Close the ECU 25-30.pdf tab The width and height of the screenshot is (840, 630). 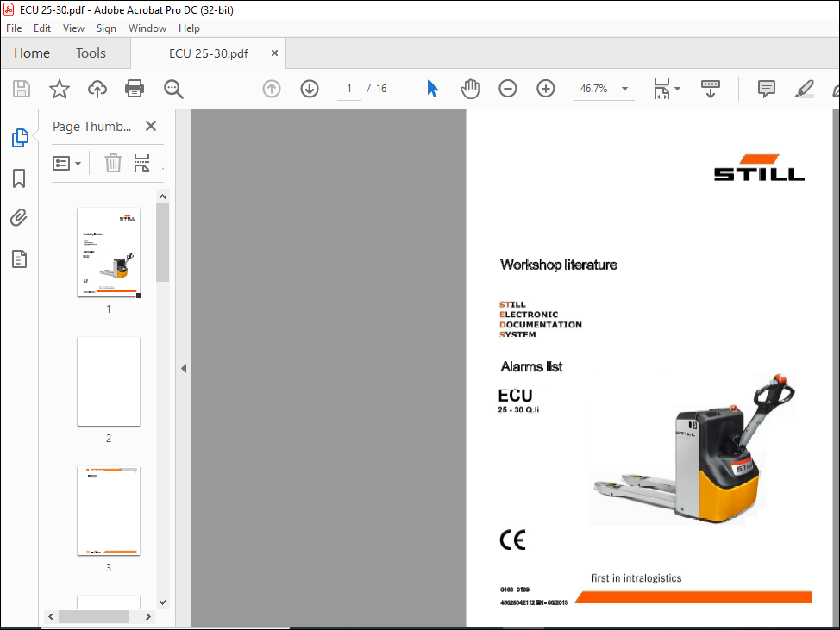tap(274, 53)
